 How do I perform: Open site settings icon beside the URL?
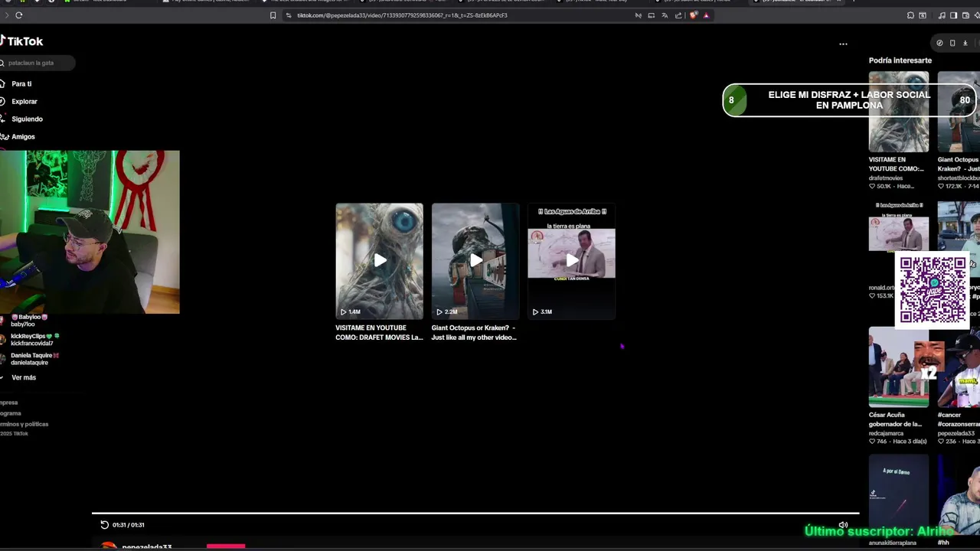click(289, 15)
